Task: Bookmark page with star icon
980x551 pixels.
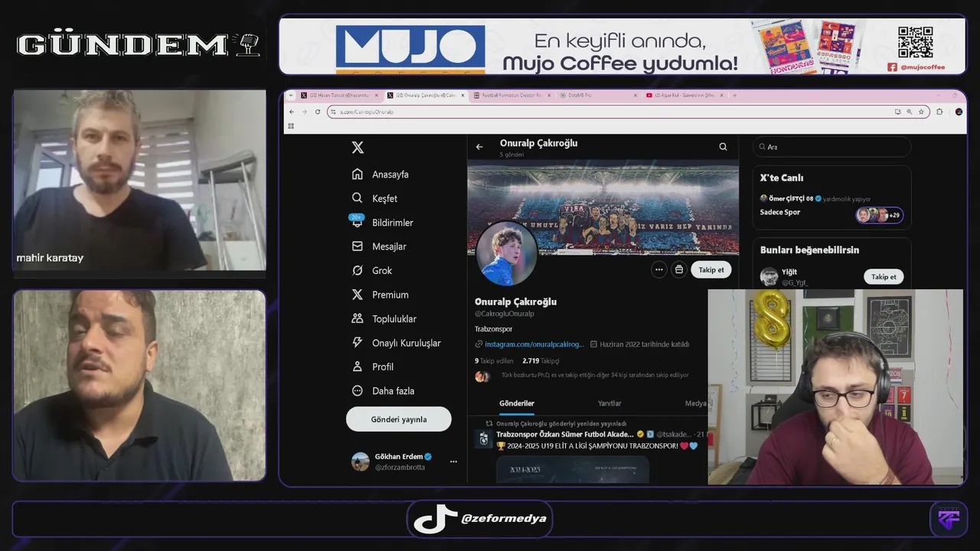Action: click(921, 112)
